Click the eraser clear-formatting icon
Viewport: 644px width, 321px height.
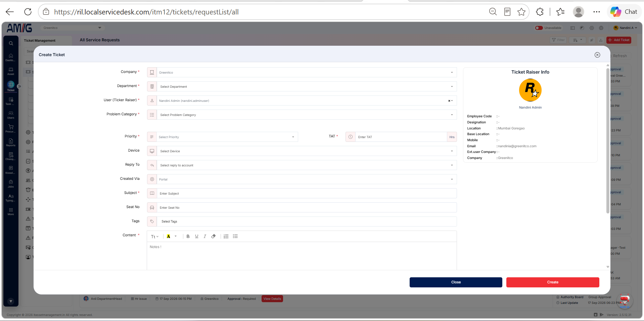tap(214, 236)
